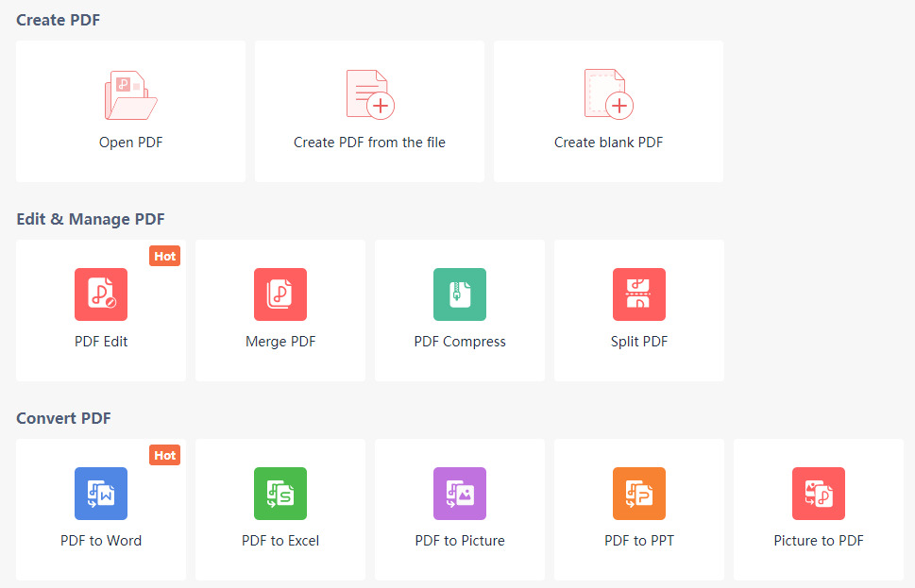This screenshot has height=588, width=915.
Task: Select the purple PDF to Picture icon
Action: [460, 494]
